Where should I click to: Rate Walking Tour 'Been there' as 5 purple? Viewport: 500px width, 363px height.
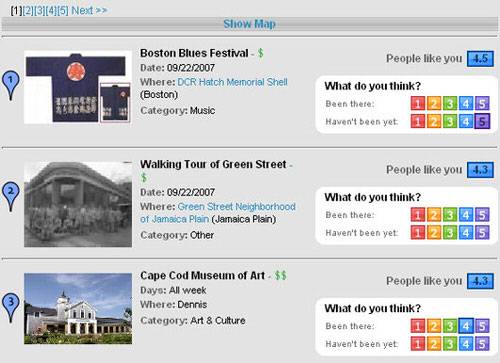[482, 215]
